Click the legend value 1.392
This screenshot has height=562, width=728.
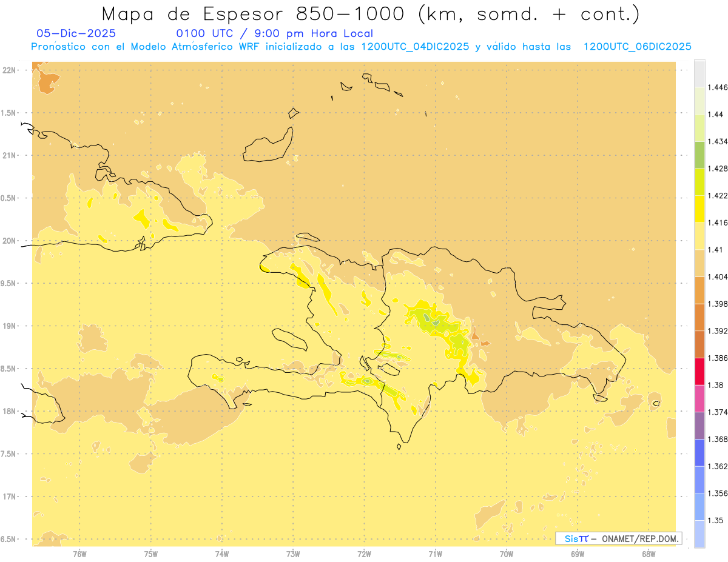(x=718, y=331)
